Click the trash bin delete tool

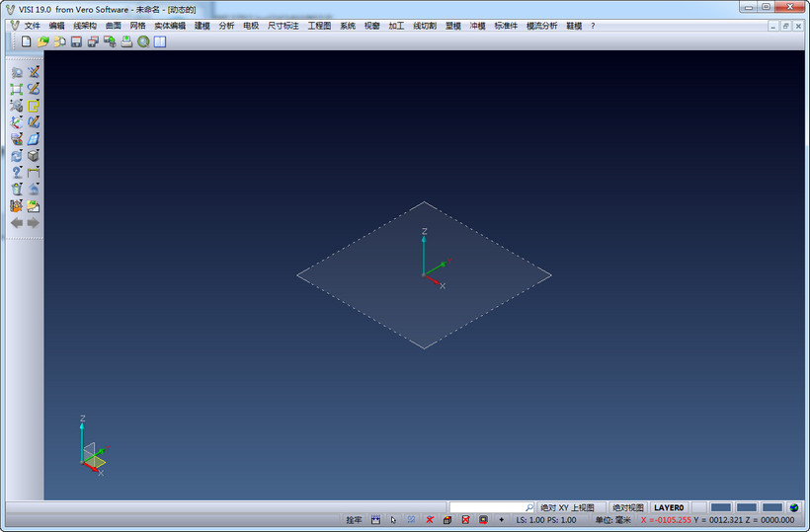point(17,189)
